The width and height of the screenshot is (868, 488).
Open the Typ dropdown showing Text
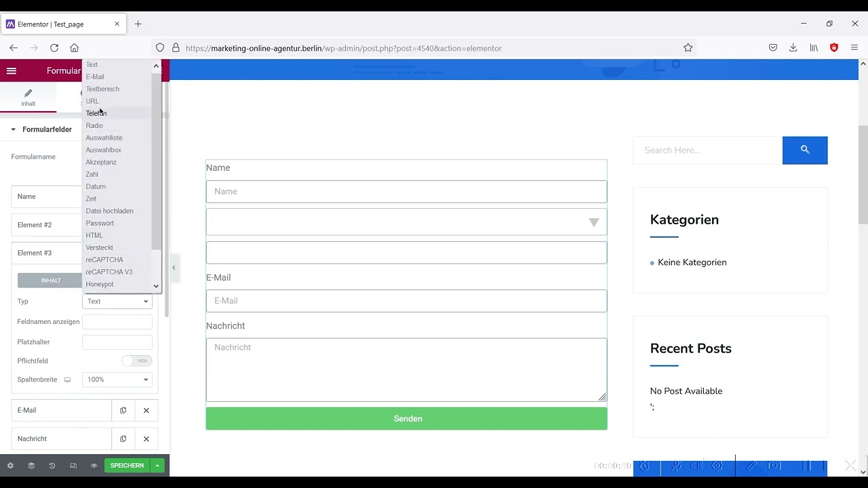click(x=117, y=302)
